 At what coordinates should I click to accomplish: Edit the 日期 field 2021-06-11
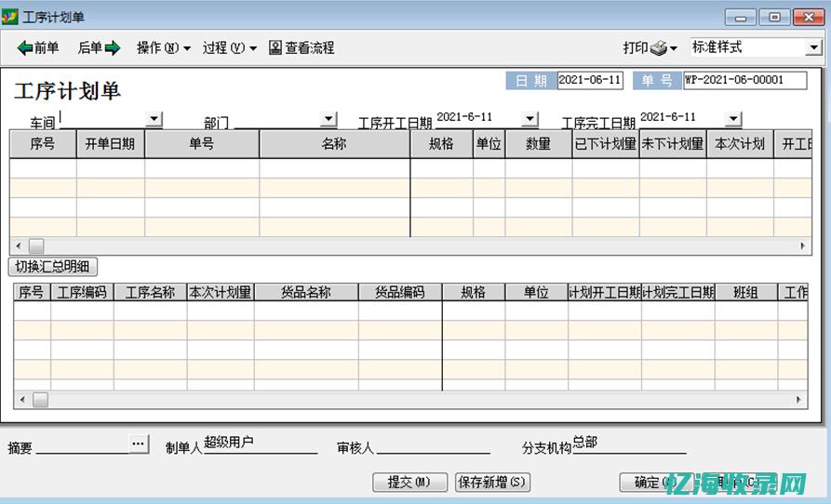[x=590, y=80]
